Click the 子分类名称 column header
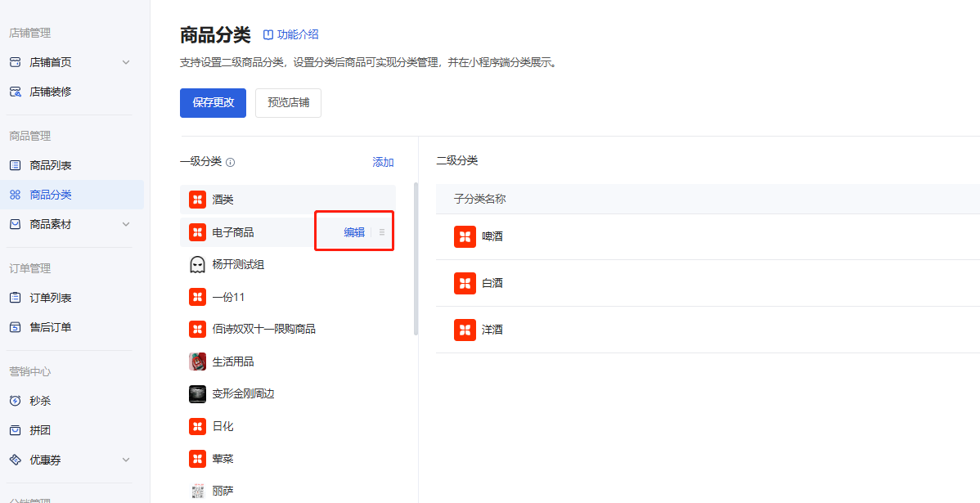 (x=479, y=200)
